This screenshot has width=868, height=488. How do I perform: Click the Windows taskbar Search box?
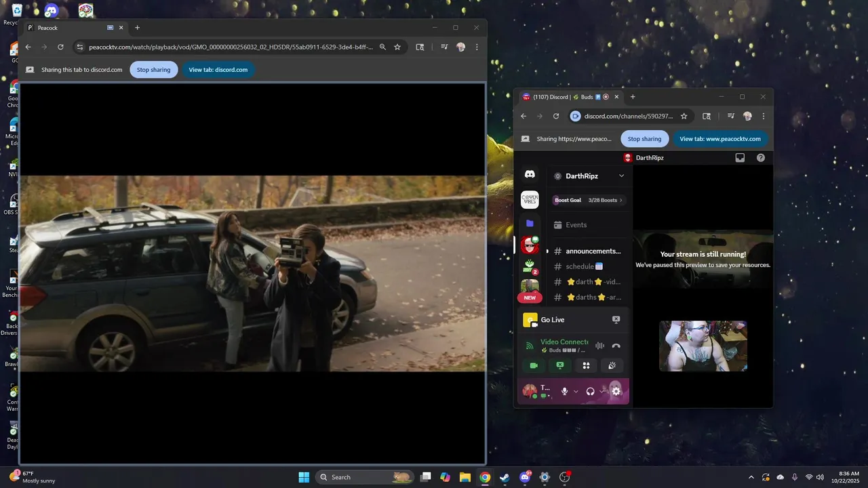[x=365, y=477]
